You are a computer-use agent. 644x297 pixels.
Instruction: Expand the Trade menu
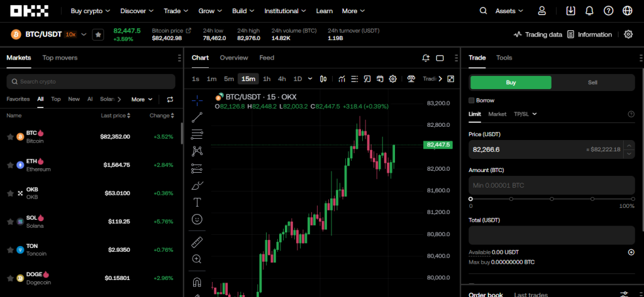coord(176,11)
